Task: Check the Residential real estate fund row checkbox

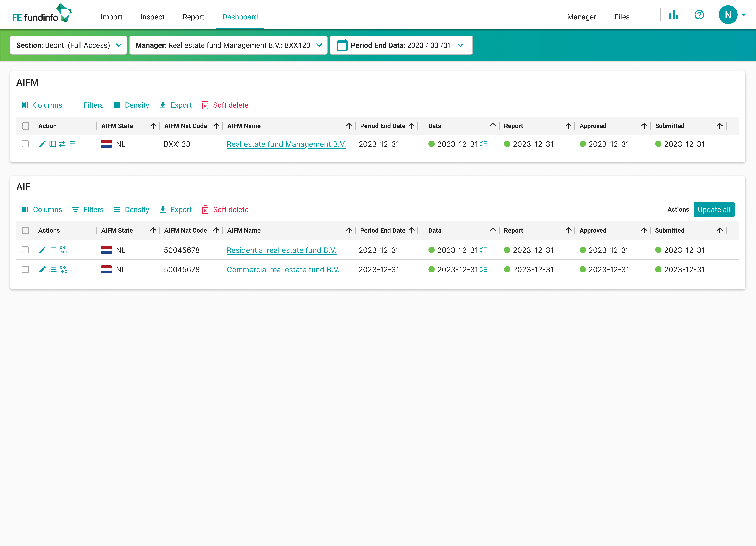Action: click(x=25, y=250)
